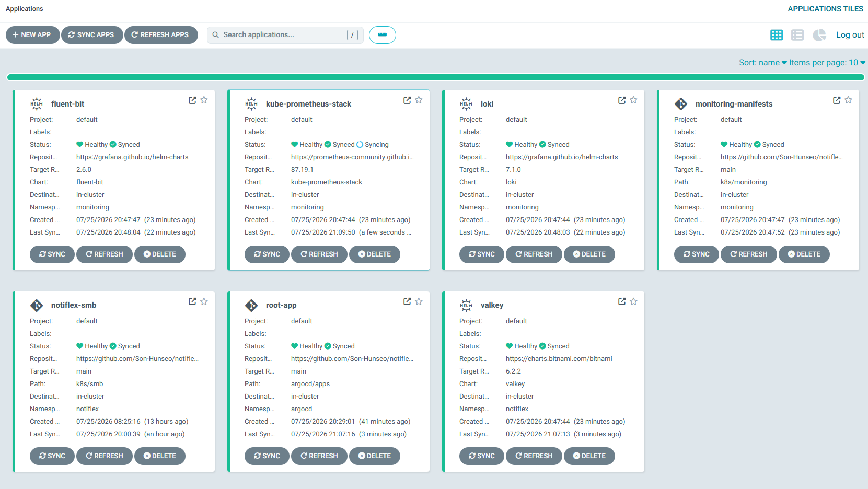This screenshot has width=868, height=489.
Task: Click the fluent-bit Helm icon
Action: (37, 103)
